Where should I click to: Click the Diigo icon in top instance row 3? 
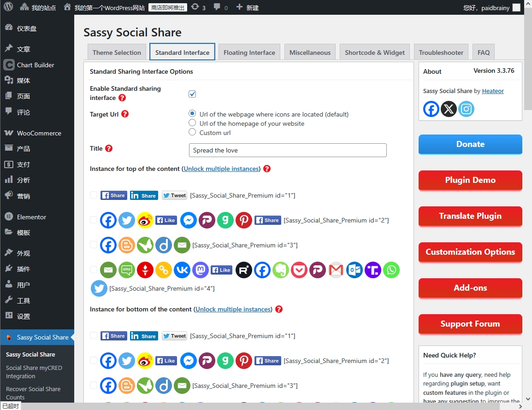point(164,245)
